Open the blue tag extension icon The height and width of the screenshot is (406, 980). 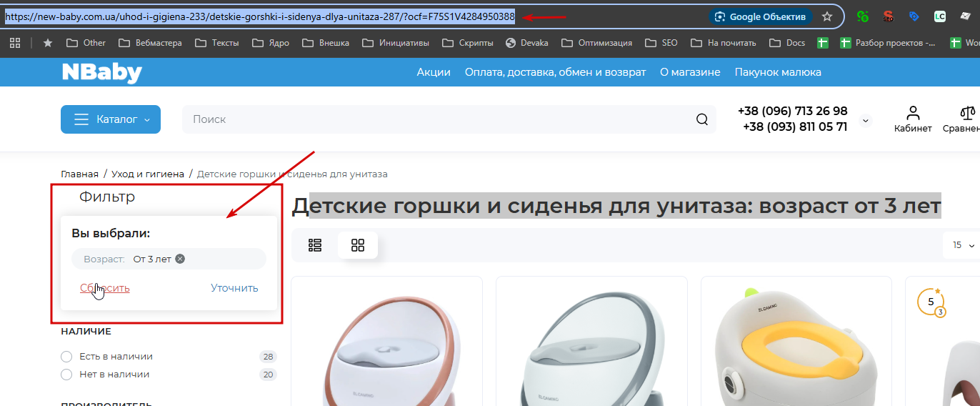click(914, 16)
